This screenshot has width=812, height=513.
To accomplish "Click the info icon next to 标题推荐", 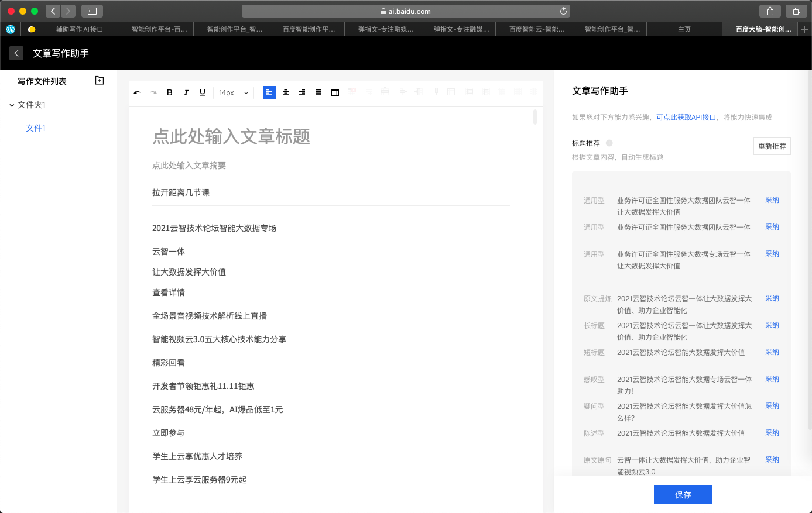I will point(609,143).
